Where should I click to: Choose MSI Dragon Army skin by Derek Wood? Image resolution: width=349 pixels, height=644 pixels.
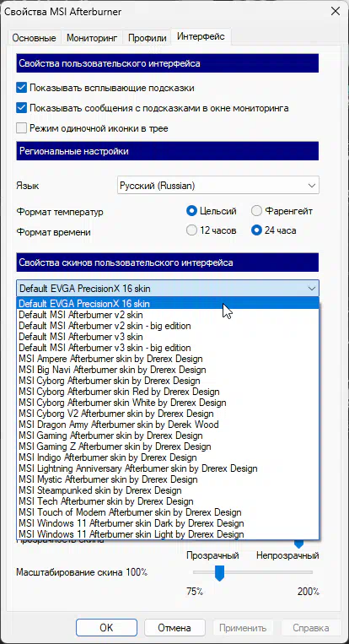[x=168, y=425]
